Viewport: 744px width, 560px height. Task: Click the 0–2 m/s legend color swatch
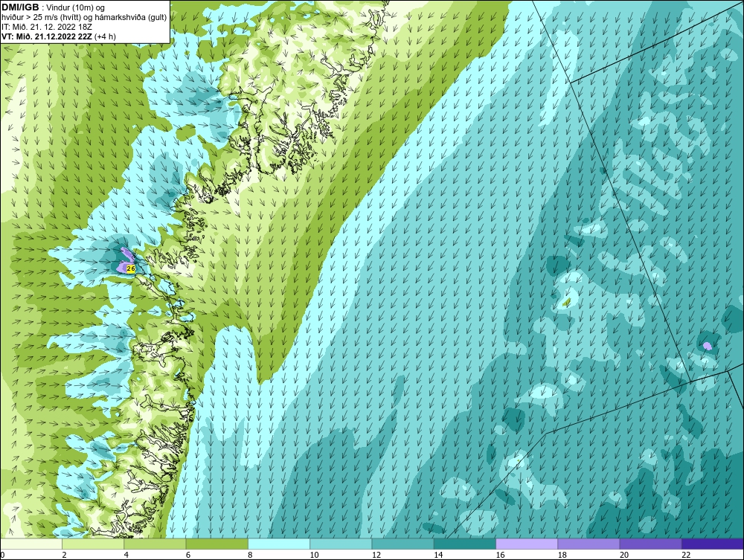coord(31,544)
